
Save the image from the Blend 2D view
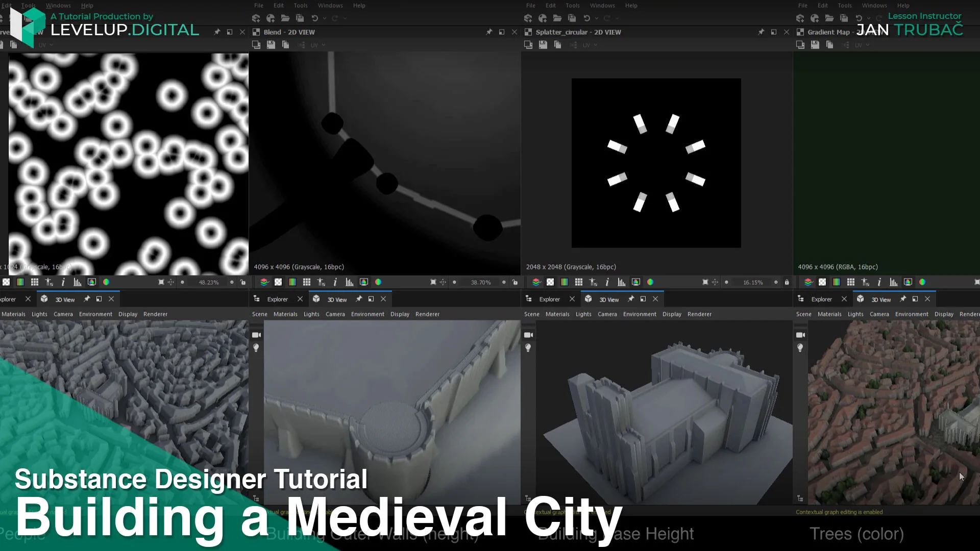point(271,45)
